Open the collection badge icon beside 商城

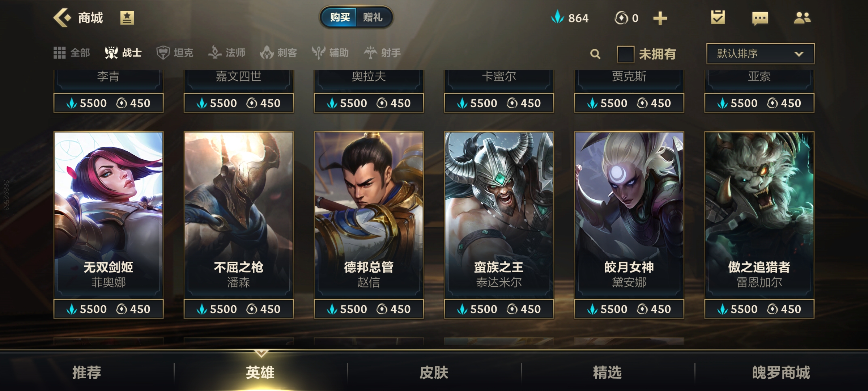point(127,18)
